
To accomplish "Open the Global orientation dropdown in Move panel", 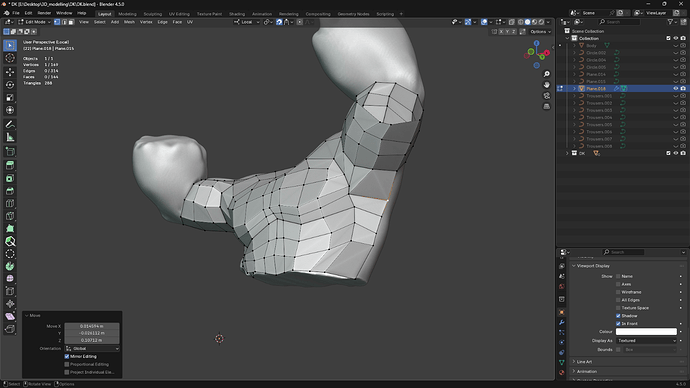I will click(x=92, y=348).
